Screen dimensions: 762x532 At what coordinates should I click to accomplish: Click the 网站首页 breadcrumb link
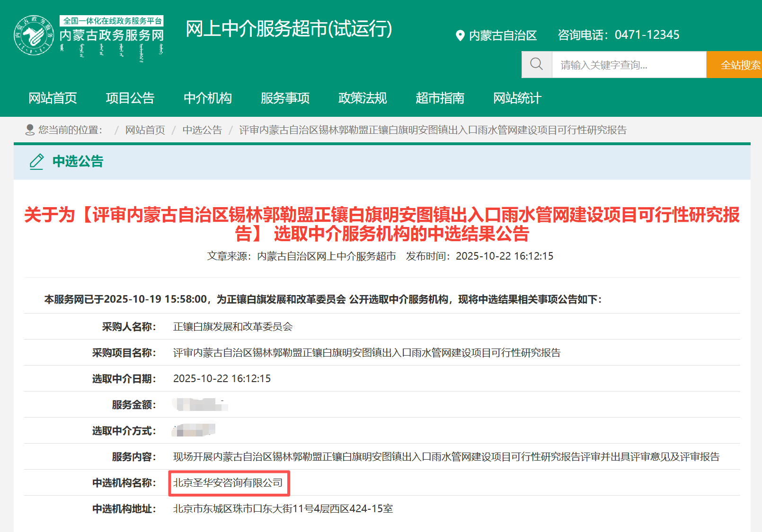click(x=144, y=130)
